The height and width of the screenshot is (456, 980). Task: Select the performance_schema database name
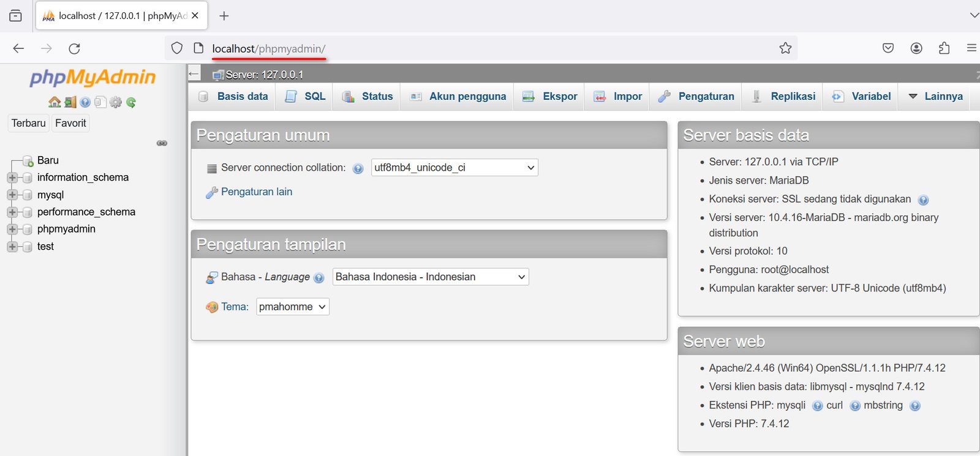click(86, 212)
